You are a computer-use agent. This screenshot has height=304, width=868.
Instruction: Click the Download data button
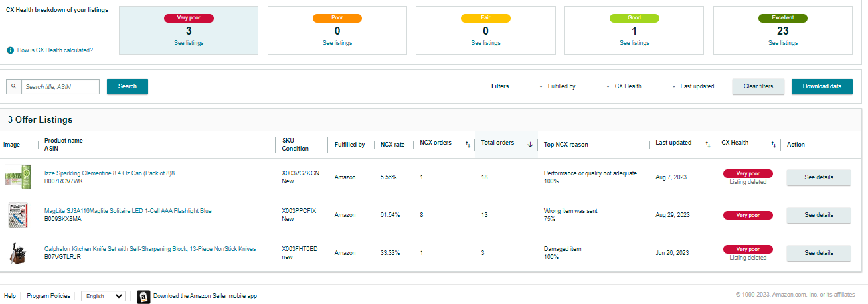click(x=822, y=86)
